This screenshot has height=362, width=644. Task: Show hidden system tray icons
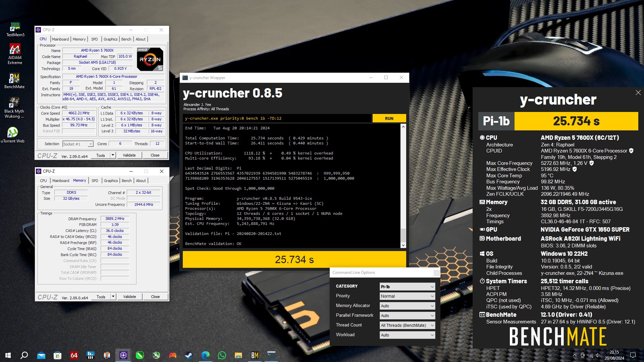coord(574,355)
